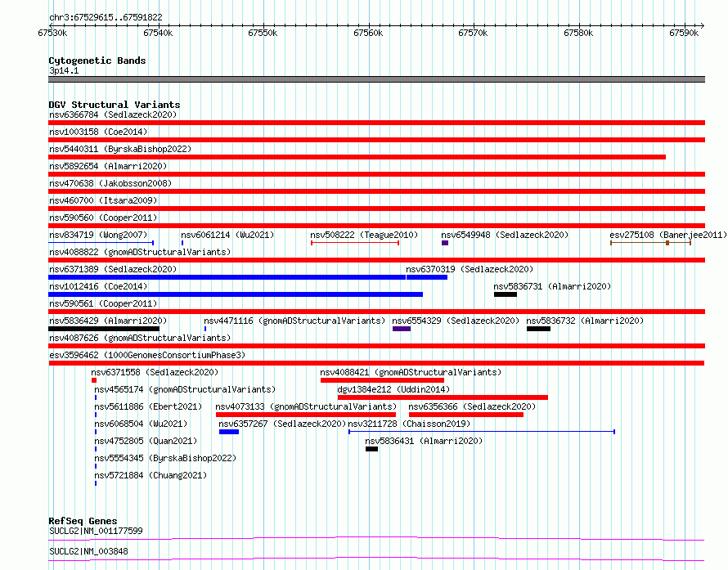Open nsv4088822 (gnomADStructuralVariants) label
Viewport: 728px width, 570px height.
pos(140,252)
